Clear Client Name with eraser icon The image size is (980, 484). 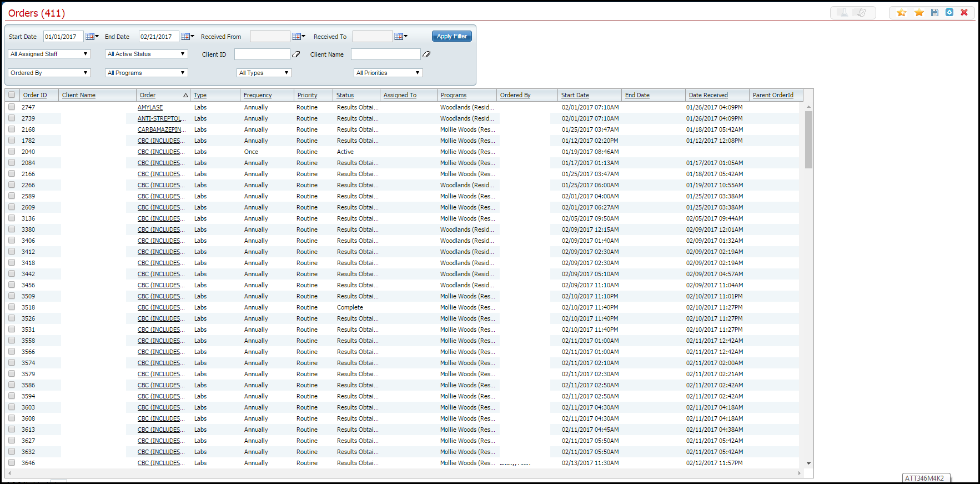coord(426,54)
